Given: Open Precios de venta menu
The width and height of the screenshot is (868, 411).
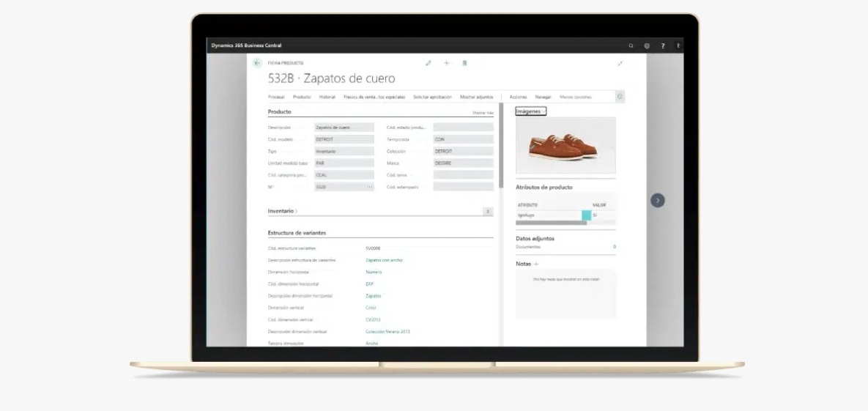Looking at the screenshot, I should click(x=374, y=97).
